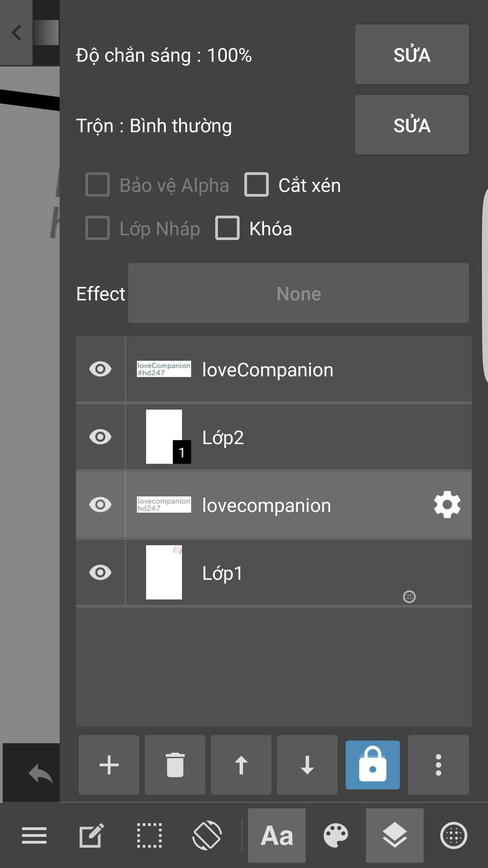Image resolution: width=488 pixels, height=868 pixels.
Task: Hide the Lớp2 layer via eye icon
Action: (x=100, y=437)
